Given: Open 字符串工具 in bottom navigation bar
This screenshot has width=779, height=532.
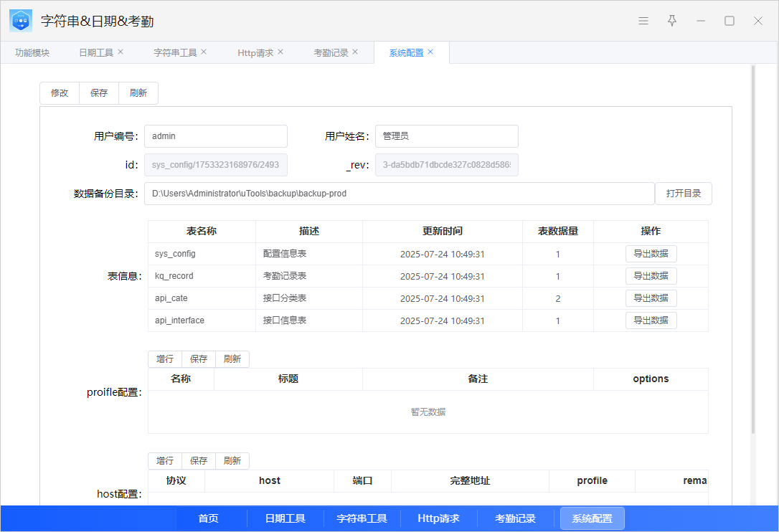Looking at the screenshot, I should point(362,518).
